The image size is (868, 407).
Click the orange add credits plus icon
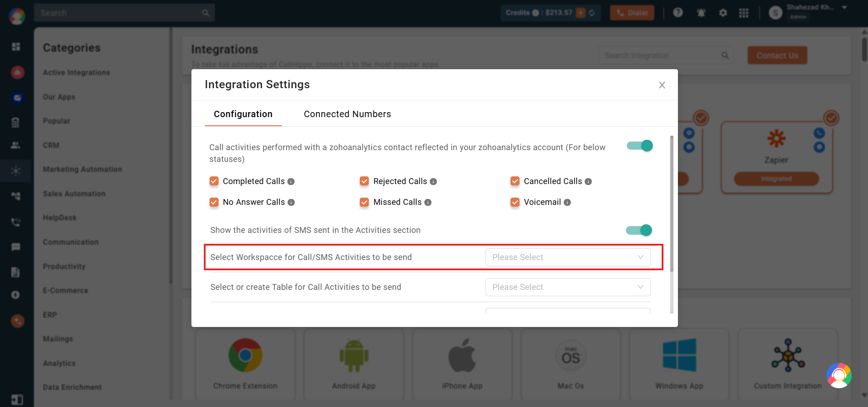581,13
